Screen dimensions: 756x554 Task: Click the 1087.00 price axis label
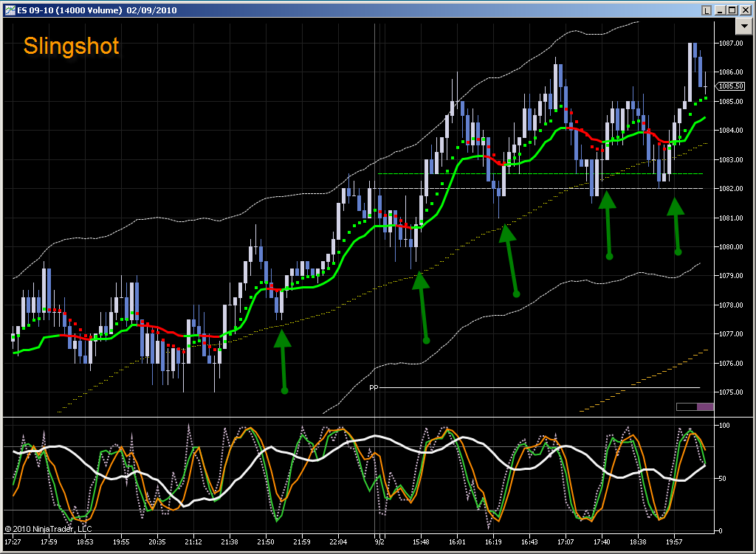[731, 44]
